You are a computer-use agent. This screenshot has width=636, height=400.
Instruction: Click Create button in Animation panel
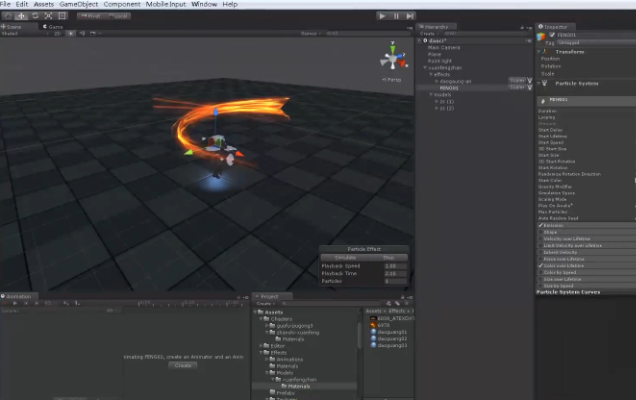tap(183, 365)
